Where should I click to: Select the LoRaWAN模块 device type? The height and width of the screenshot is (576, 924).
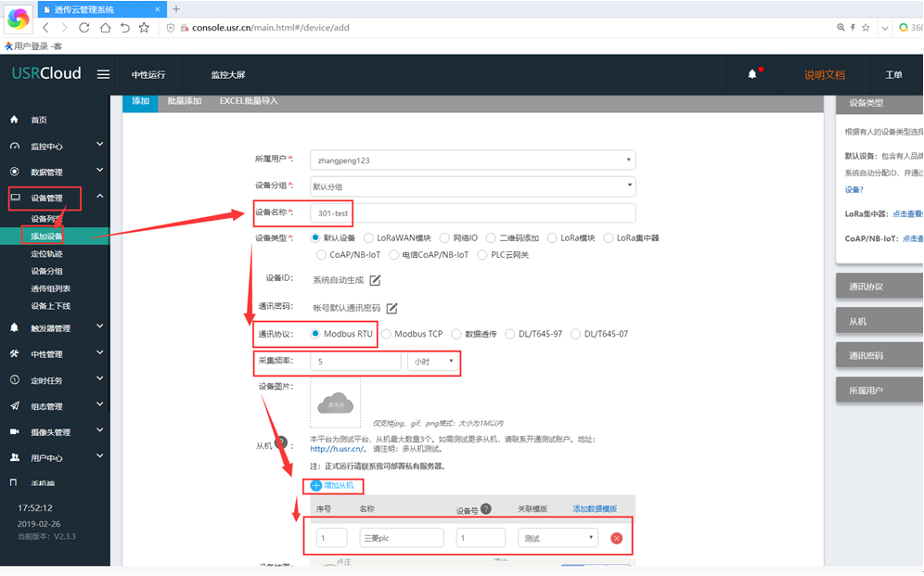pos(369,238)
